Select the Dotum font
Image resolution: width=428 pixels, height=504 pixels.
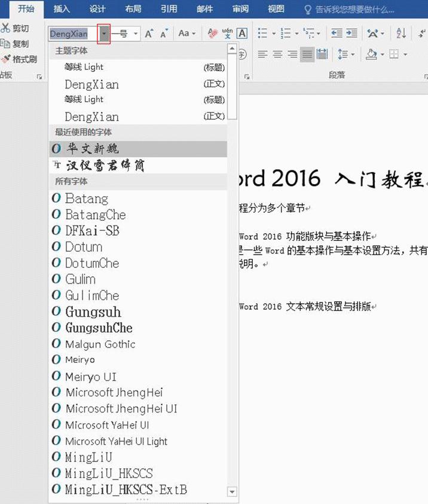(138, 246)
